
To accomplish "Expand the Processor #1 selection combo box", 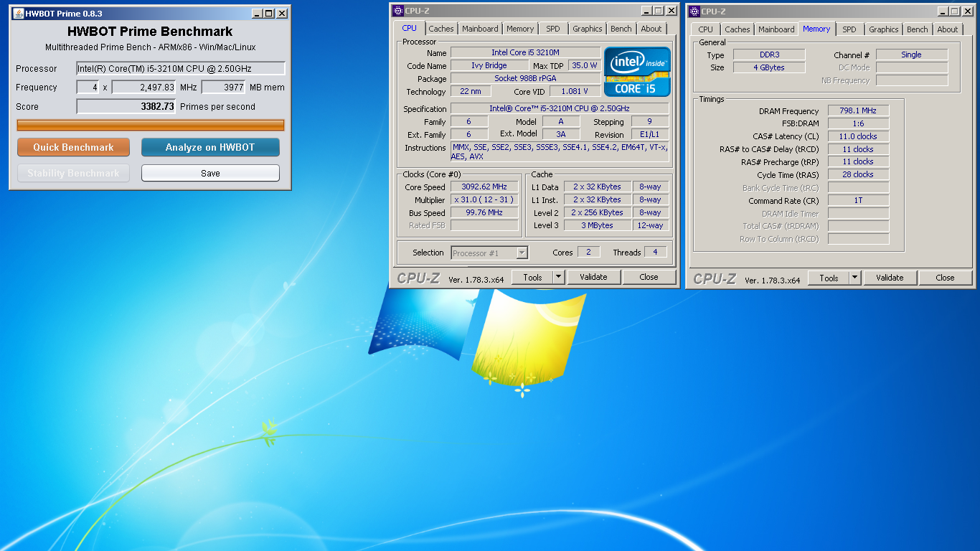I will tap(522, 253).
